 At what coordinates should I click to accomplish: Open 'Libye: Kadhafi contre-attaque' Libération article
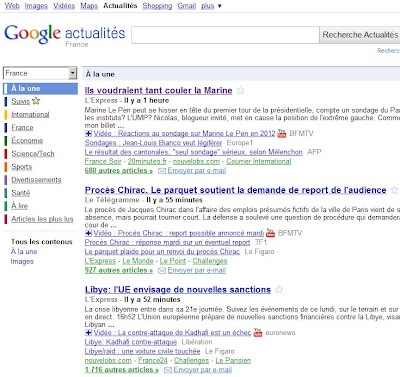[131, 342]
